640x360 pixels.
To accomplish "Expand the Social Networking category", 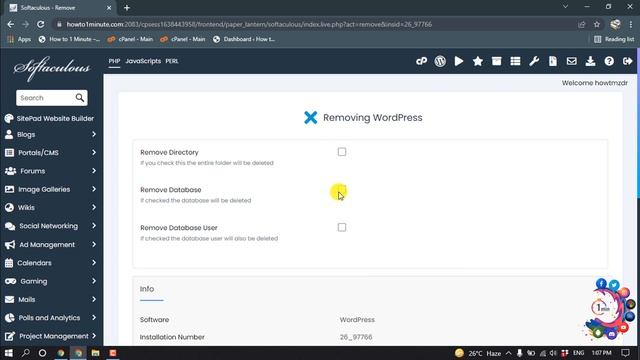I will 51,226.
